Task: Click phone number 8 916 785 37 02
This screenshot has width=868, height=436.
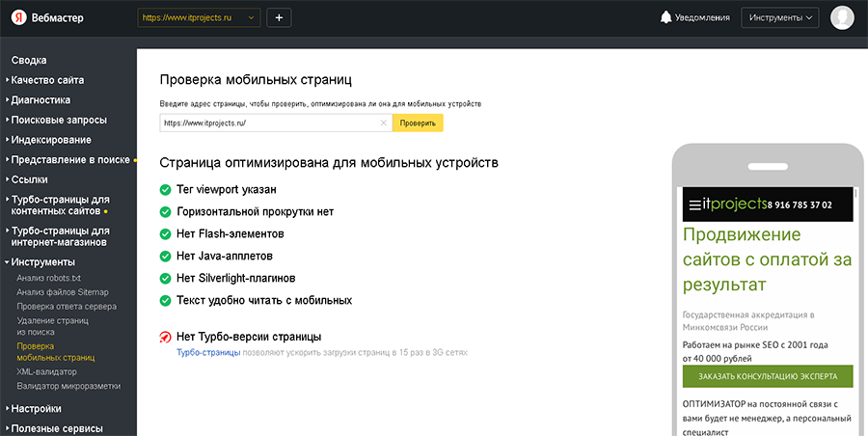Action: coord(800,205)
